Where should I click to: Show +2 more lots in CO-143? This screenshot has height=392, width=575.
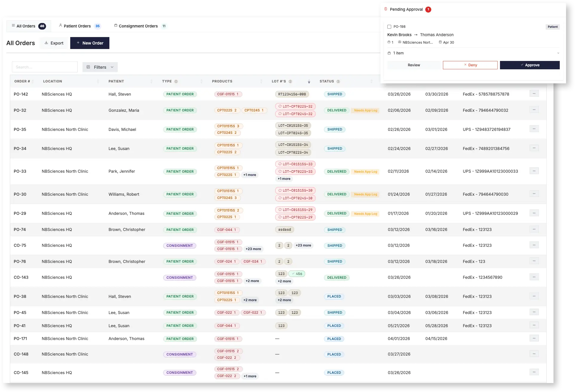point(284,281)
